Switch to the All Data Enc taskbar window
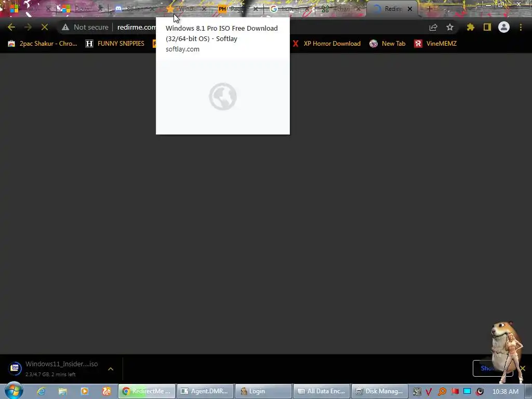 (322, 391)
